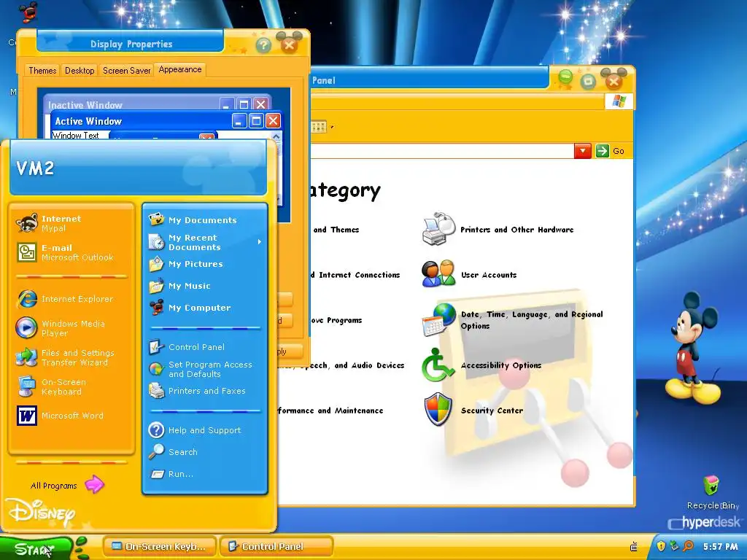Switch to Control Panel taskbar button
This screenshot has width=747, height=560.
point(276,547)
